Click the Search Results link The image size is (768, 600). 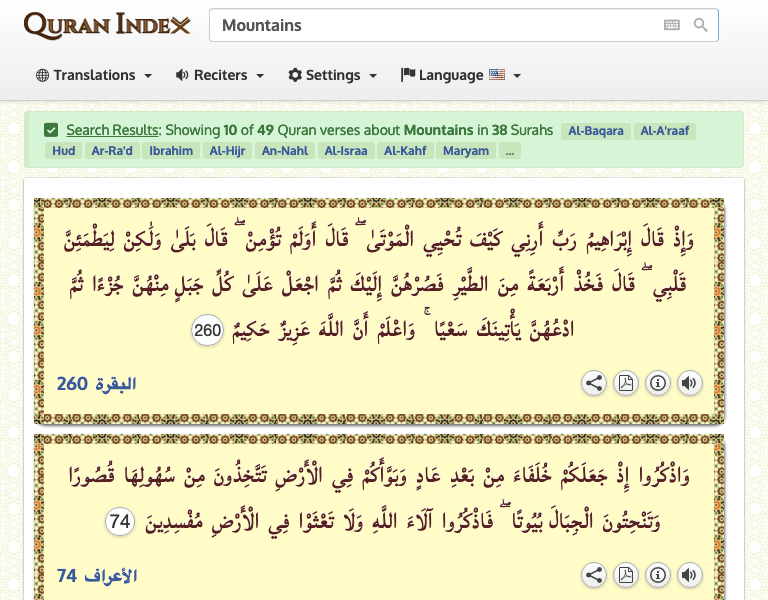[112, 130]
